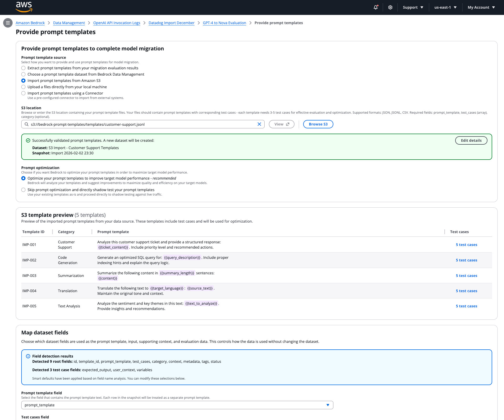Screen dimensions: 504x420
Task: Expand the Prompt template field dropdown
Action: 177,405
